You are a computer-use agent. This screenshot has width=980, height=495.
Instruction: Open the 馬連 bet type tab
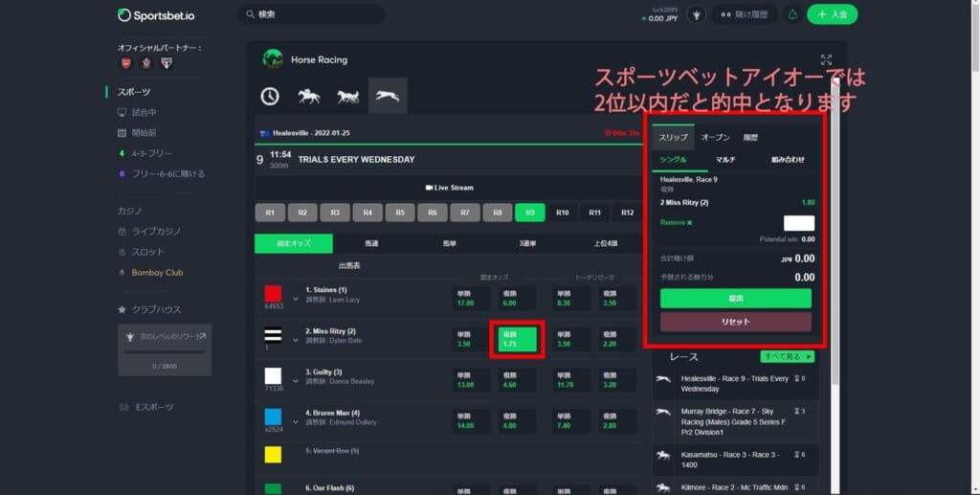pyautogui.click(x=371, y=243)
